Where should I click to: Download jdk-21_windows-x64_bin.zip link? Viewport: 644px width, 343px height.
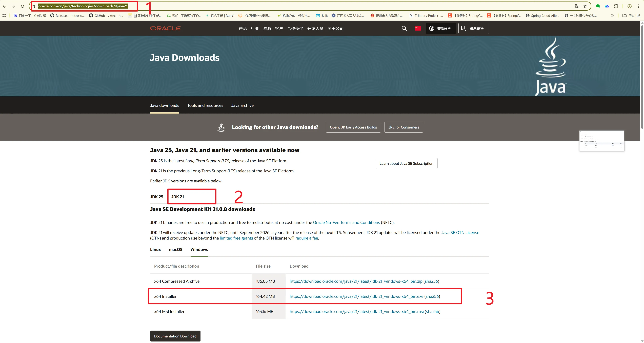tap(356, 281)
